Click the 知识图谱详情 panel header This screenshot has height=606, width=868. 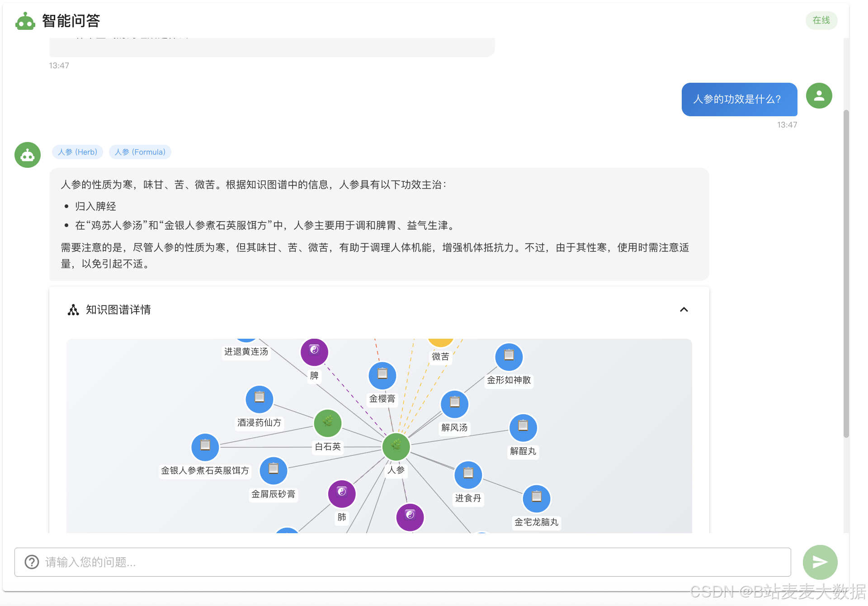click(118, 310)
